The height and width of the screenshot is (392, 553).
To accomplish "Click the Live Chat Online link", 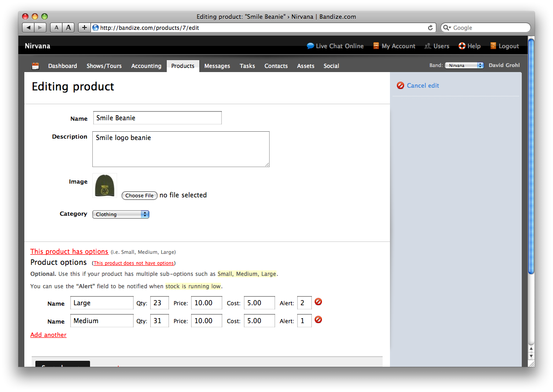I will click(340, 46).
